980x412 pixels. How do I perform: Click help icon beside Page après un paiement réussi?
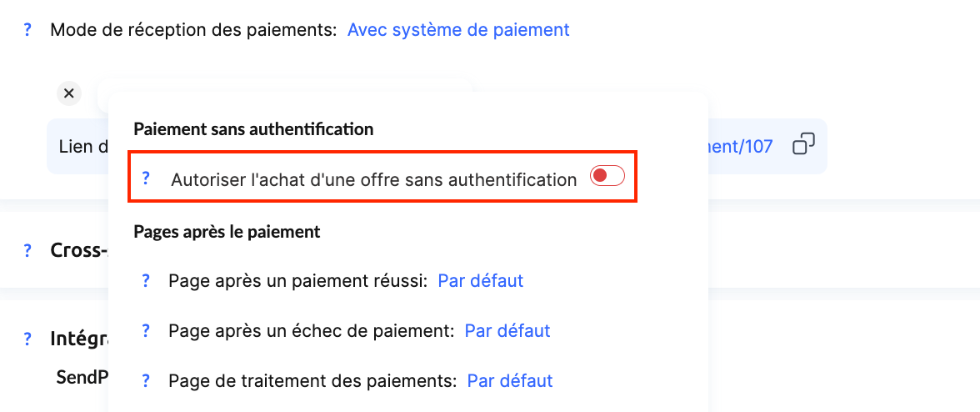(x=146, y=281)
